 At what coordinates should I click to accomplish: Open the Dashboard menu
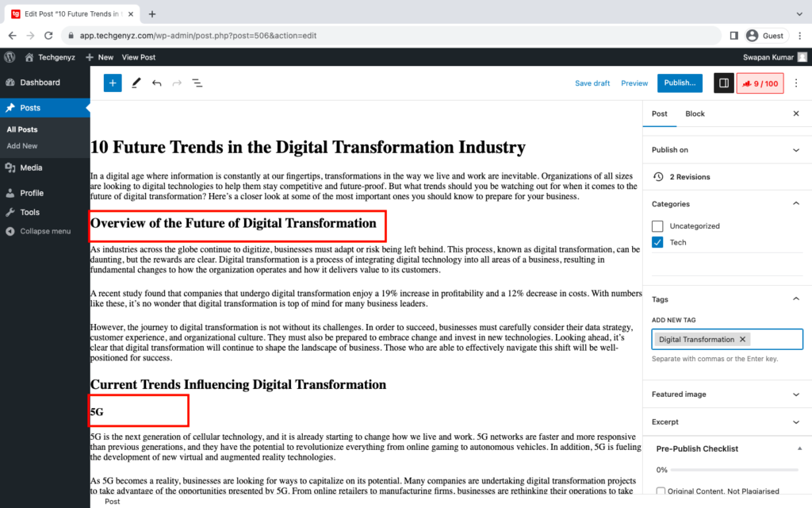tap(45, 83)
